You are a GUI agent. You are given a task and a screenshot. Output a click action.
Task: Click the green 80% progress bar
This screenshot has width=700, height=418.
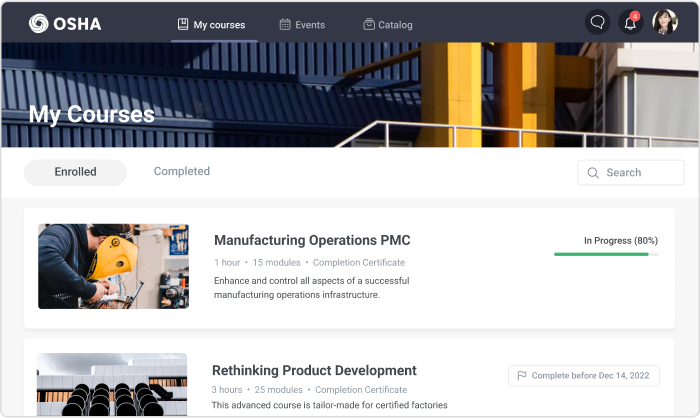[x=606, y=254]
